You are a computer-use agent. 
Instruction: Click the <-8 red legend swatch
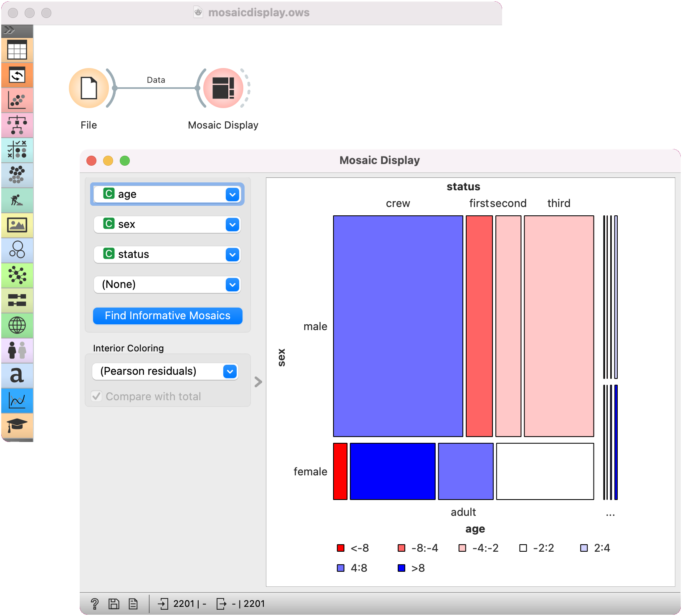coord(341,548)
